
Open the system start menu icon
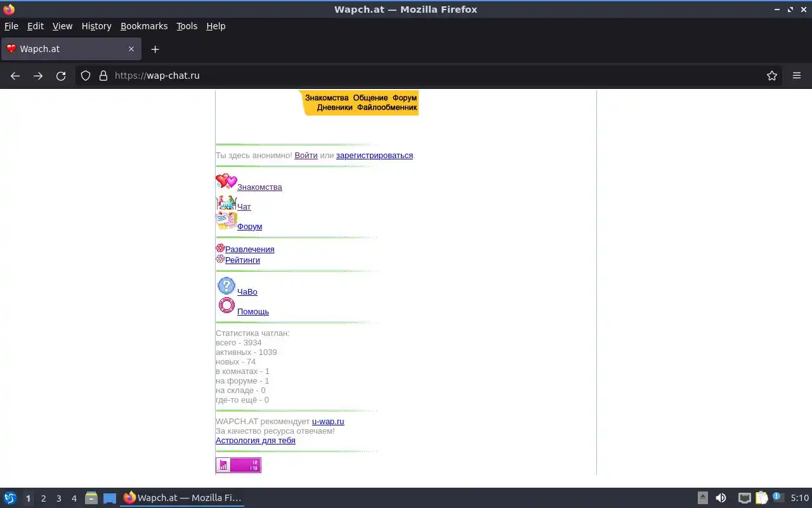click(10, 498)
